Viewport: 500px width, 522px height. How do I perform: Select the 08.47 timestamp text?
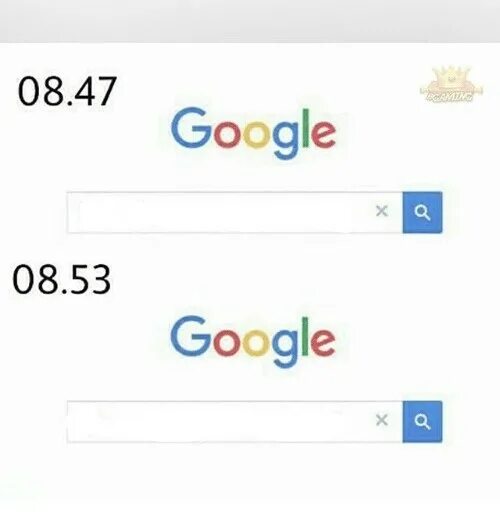(x=67, y=91)
